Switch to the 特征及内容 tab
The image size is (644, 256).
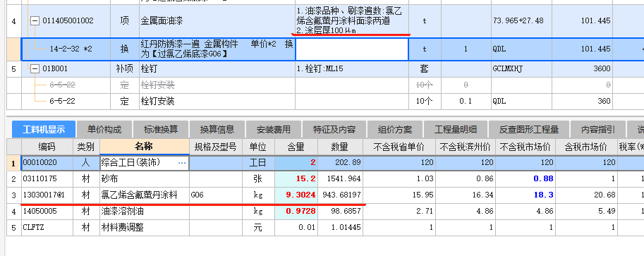[x=334, y=130]
